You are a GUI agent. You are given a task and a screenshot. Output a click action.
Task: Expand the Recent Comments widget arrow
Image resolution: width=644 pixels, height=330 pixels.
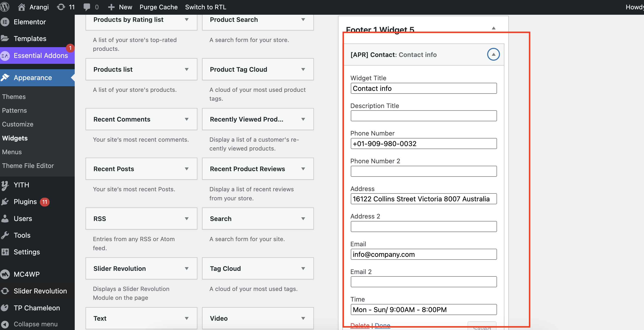(187, 119)
